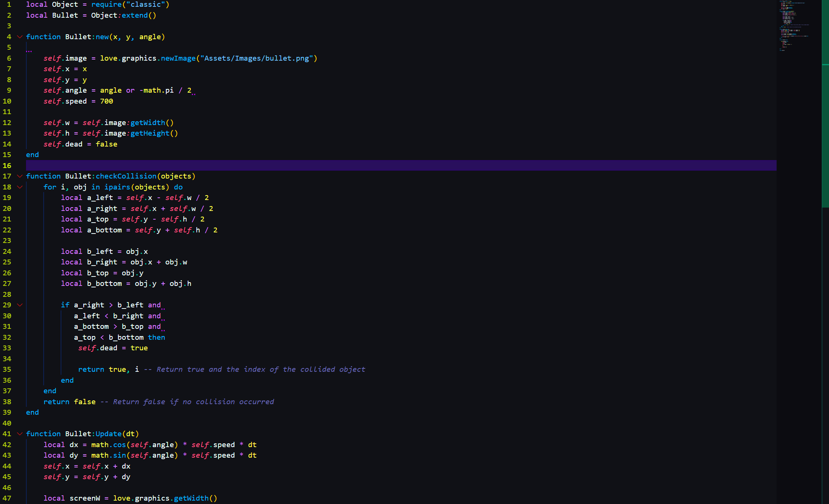Collapse the Bullet:Update function fold arrow
Image resolution: width=829 pixels, height=504 pixels.
click(20, 434)
